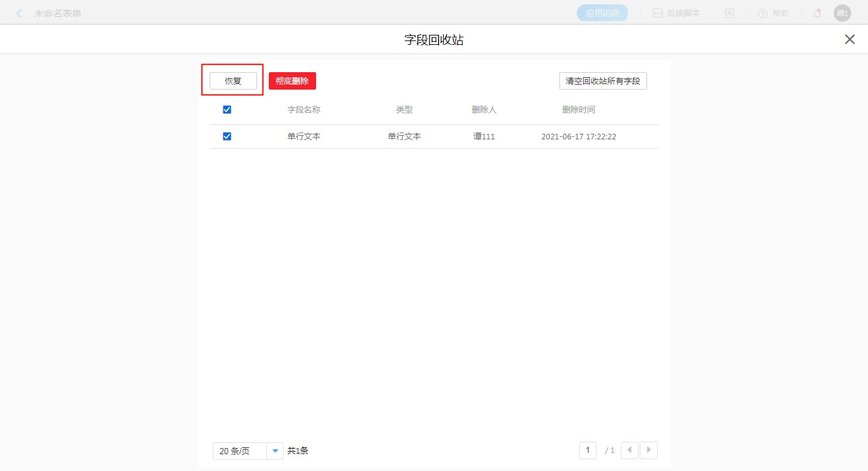Open the 帮助 question mark icon

(763, 13)
